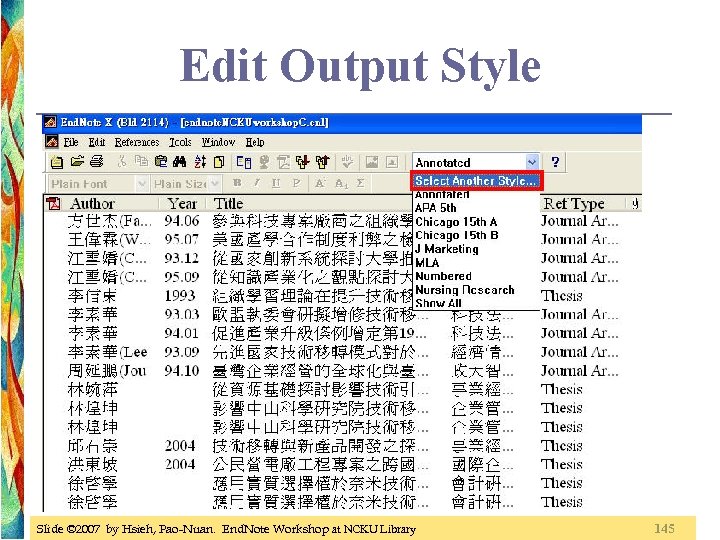Click the Open Library folder icon

(77, 162)
